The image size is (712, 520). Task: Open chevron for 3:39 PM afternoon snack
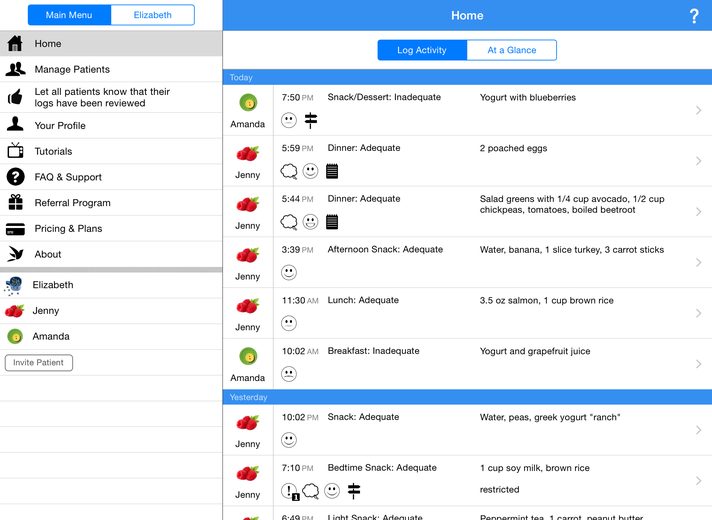698,262
